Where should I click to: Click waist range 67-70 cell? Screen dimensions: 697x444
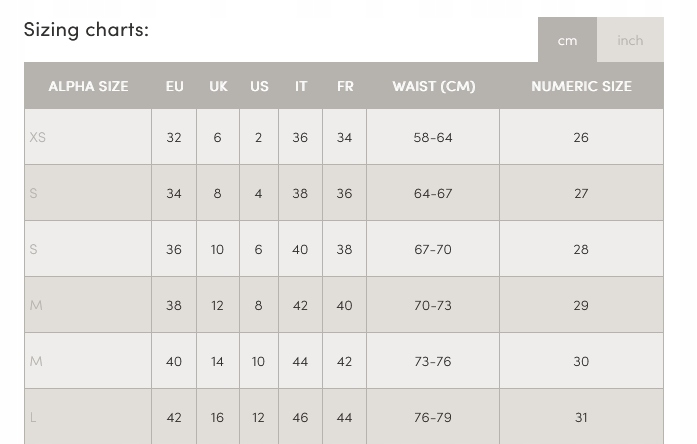(433, 249)
